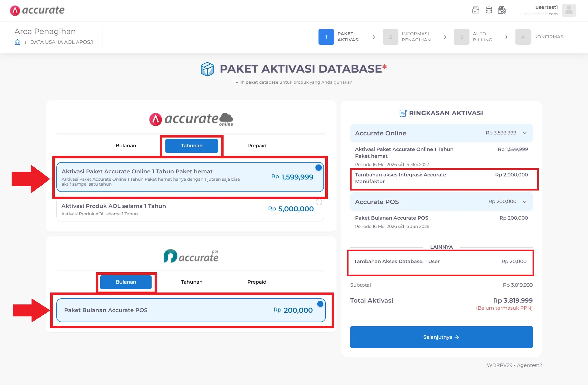Open the billing receipt icon in top bar

tap(502, 10)
